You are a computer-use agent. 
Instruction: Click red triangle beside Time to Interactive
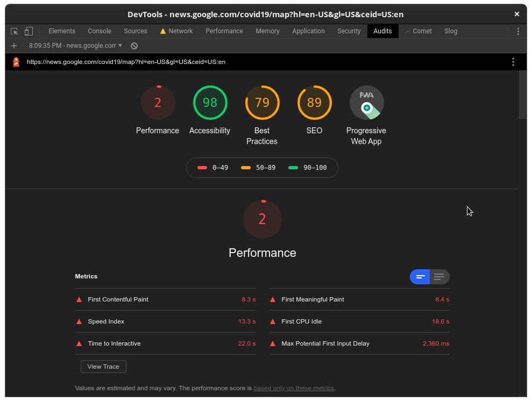(79, 343)
